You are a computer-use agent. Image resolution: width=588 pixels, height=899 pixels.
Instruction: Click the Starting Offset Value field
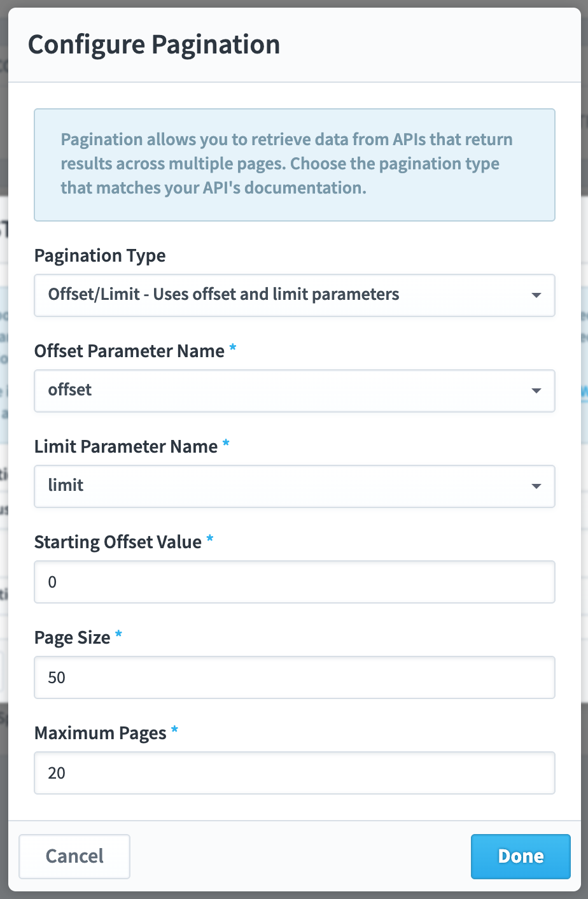(x=294, y=582)
